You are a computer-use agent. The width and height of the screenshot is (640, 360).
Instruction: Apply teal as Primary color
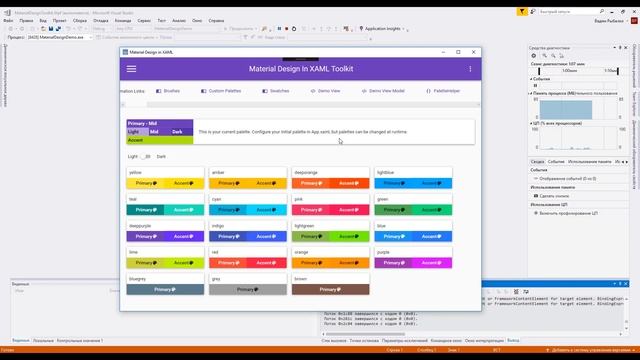coord(146,210)
